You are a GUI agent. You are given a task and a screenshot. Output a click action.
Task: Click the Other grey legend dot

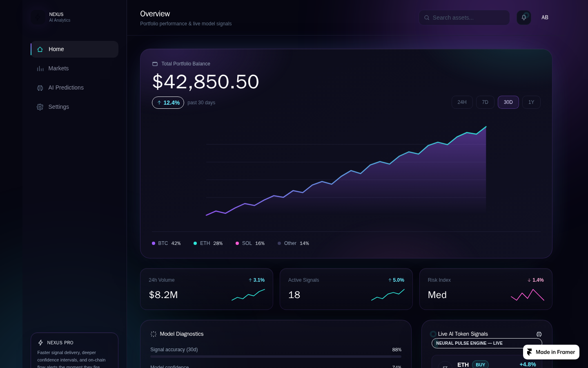(279, 243)
